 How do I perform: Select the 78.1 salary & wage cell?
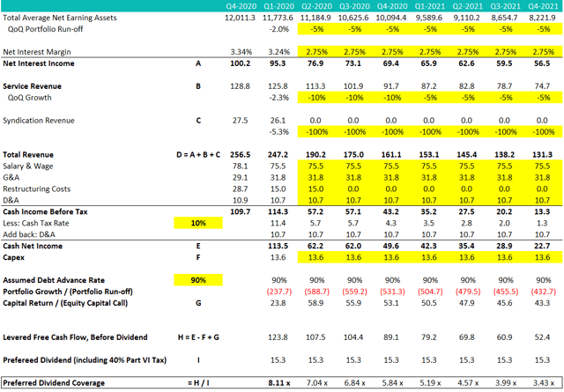240,166
